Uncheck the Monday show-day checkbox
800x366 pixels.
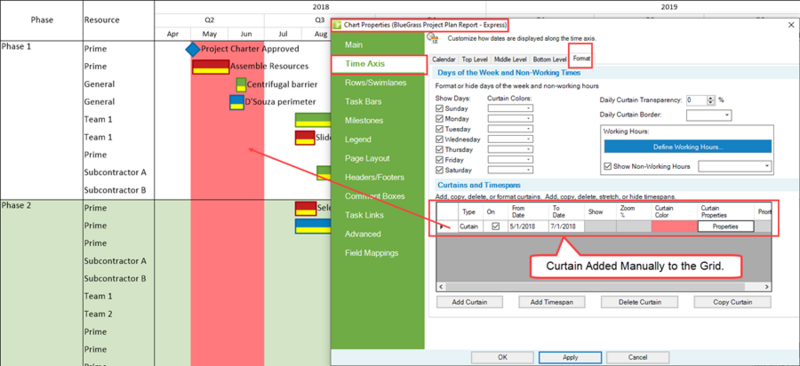[440, 119]
